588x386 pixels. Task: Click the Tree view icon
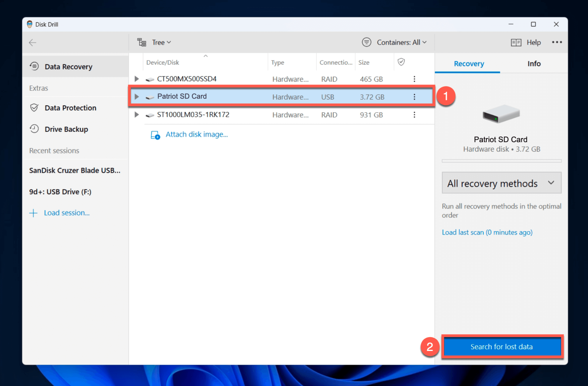[x=142, y=42]
